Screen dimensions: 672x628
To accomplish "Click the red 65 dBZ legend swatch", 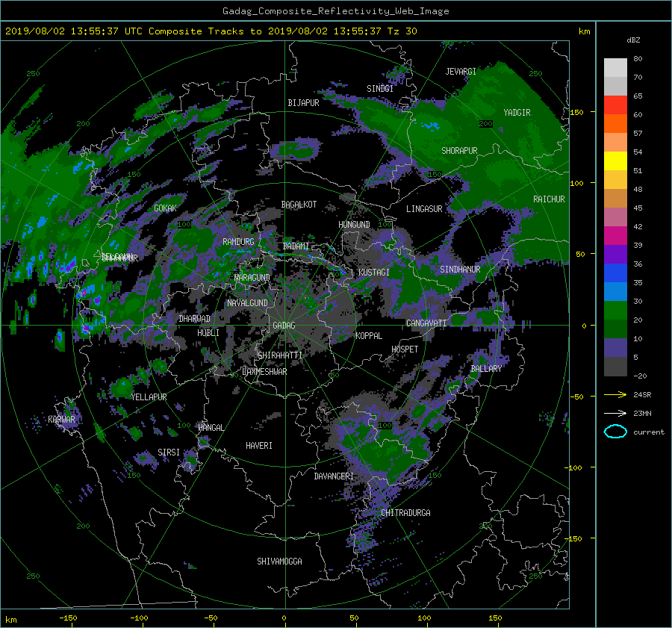I will tap(615, 105).
